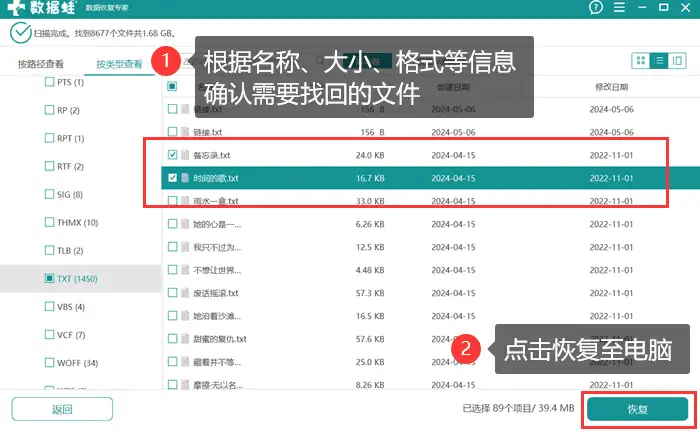Tick the TLB (2) file type checkbox
The width and height of the screenshot is (700, 435).
(x=50, y=250)
